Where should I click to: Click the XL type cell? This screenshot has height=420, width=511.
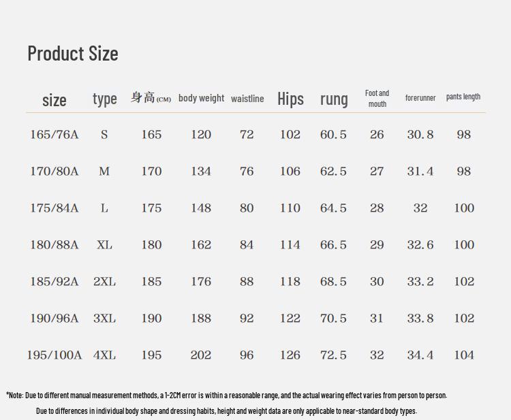coord(104,245)
